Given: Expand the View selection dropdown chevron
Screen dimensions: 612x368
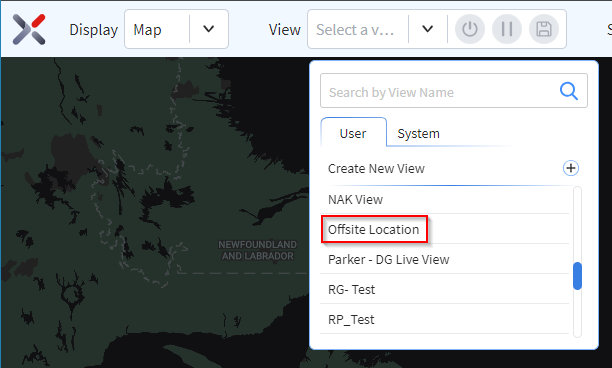Looking at the screenshot, I should (x=428, y=29).
